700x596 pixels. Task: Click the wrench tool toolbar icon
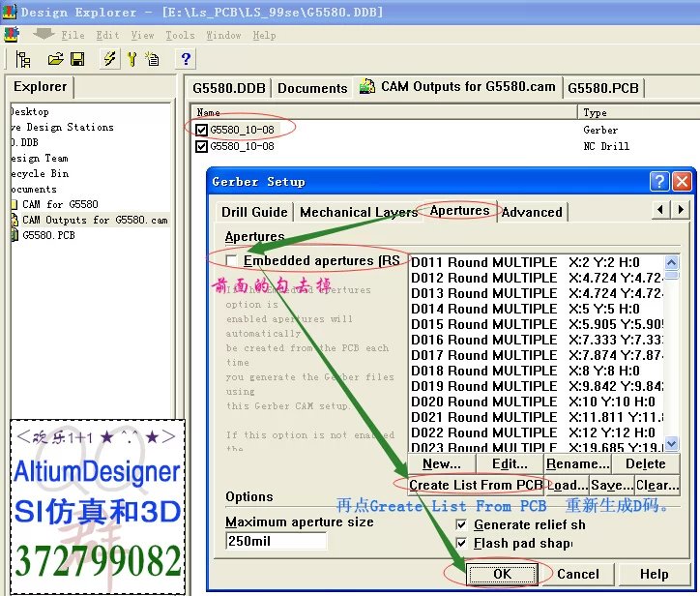132,59
